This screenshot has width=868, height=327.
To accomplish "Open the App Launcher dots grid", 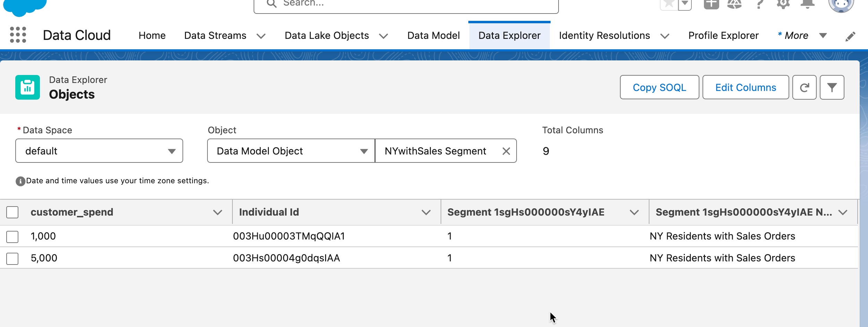I will [18, 35].
